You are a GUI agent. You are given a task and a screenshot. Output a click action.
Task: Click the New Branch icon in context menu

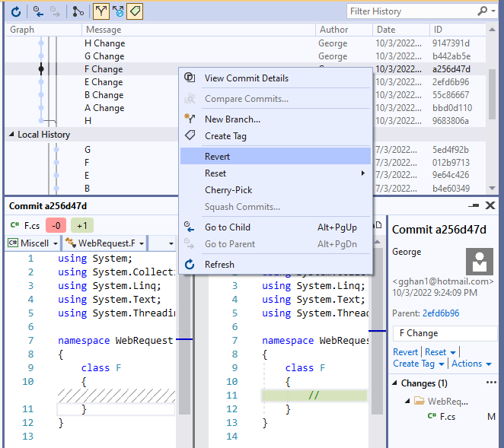click(x=190, y=119)
